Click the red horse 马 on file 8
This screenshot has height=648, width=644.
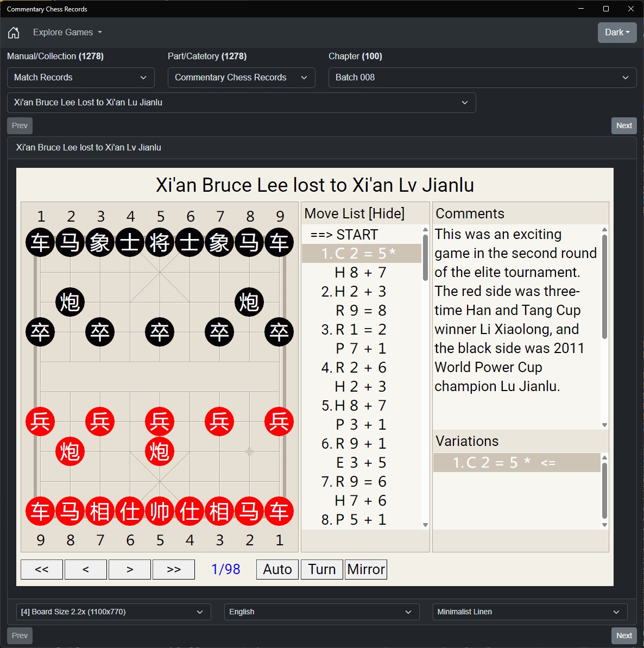pyautogui.click(x=70, y=511)
